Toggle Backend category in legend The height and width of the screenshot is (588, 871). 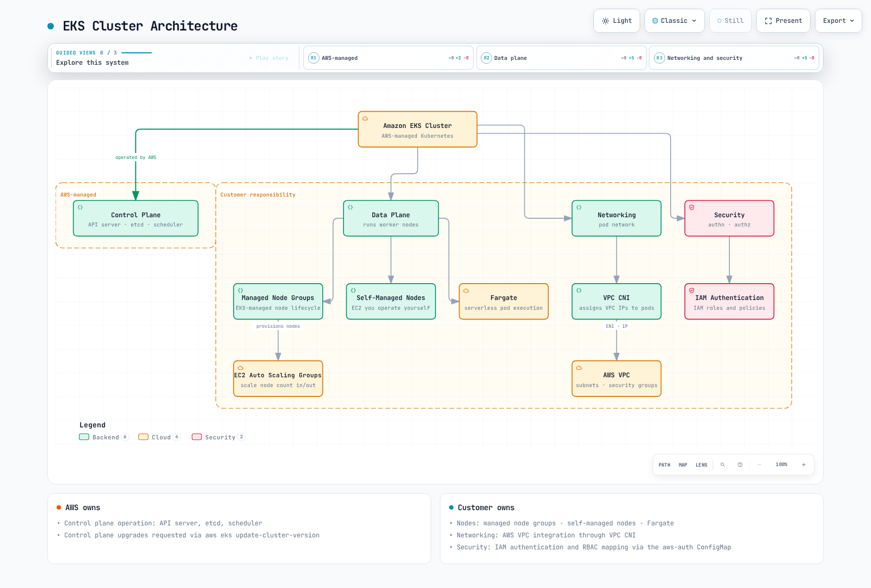coord(103,437)
